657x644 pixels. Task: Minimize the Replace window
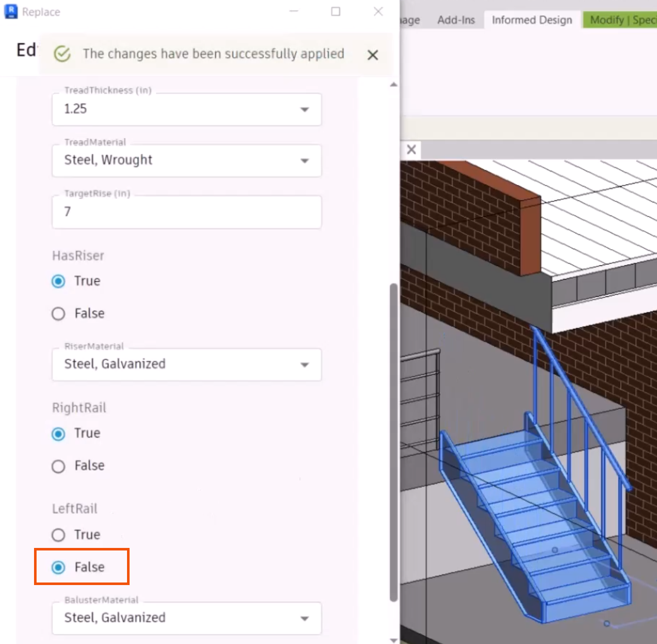pyautogui.click(x=294, y=11)
